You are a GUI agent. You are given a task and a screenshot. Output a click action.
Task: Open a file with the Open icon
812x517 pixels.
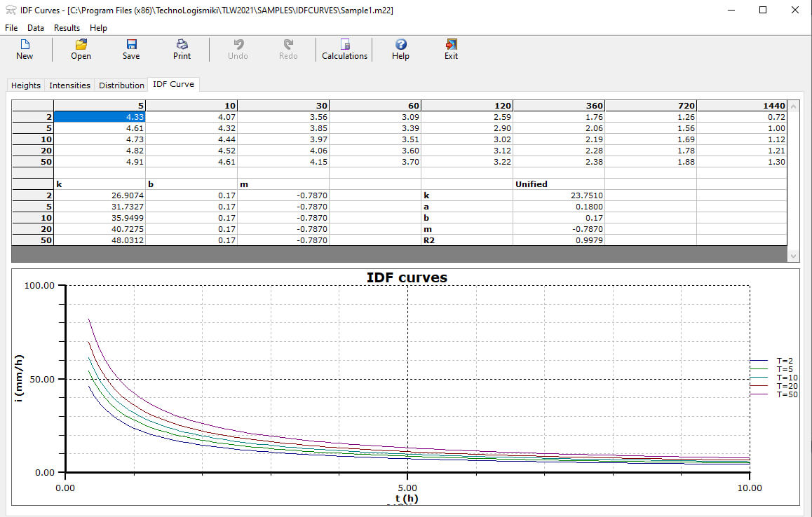[x=81, y=49]
